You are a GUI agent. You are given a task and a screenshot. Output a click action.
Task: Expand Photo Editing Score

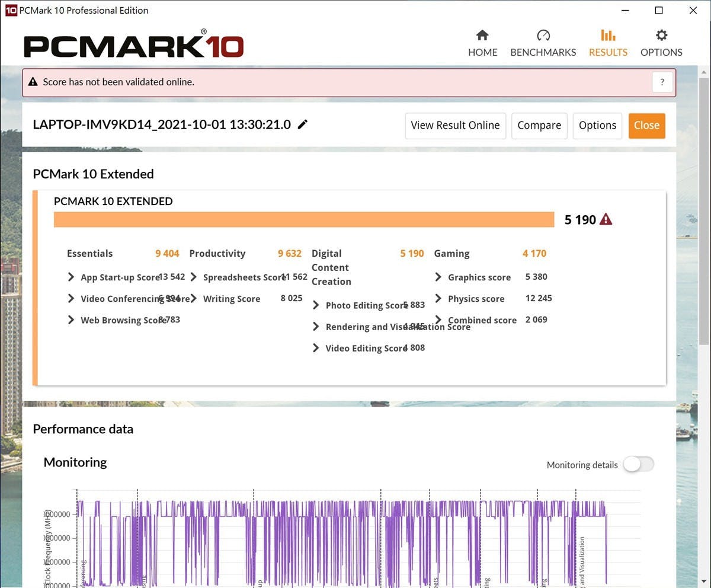point(316,305)
